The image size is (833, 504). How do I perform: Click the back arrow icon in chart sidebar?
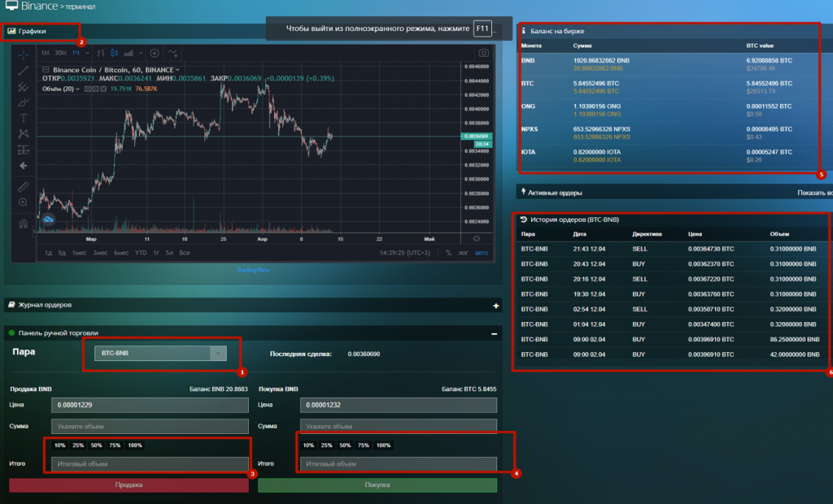click(x=24, y=166)
